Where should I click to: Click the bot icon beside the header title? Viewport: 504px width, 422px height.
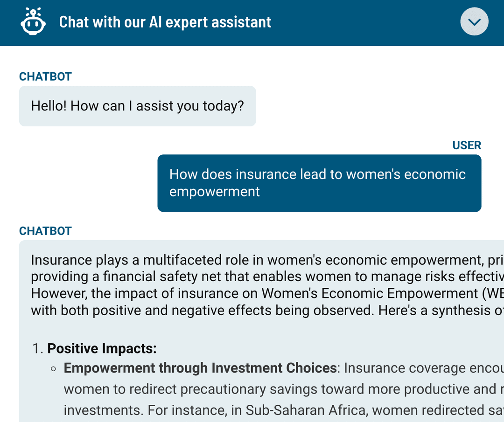pyautogui.click(x=33, y=21)
